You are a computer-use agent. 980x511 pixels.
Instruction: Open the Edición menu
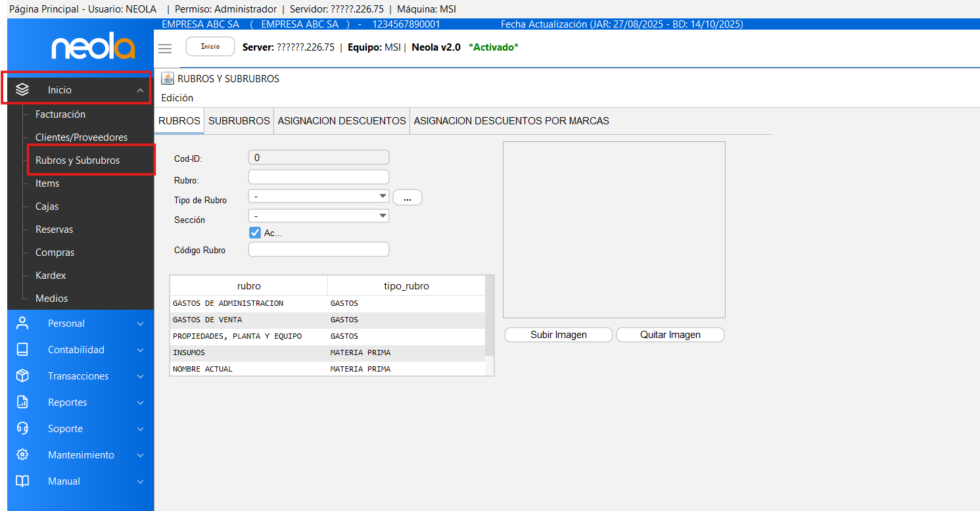[177, 97]
